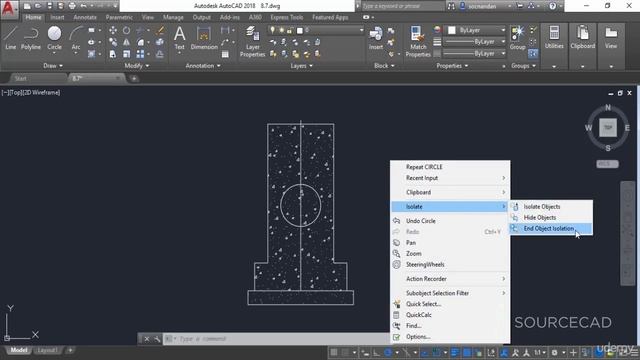Click the Pan hand icon in context menu
Image resolution: width=640 pixels, height=360 pixels.
396,242
